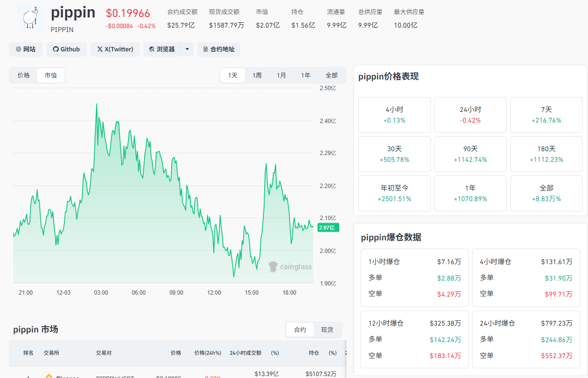Click the 7天 performance card
588x378 pixels.
546,115
